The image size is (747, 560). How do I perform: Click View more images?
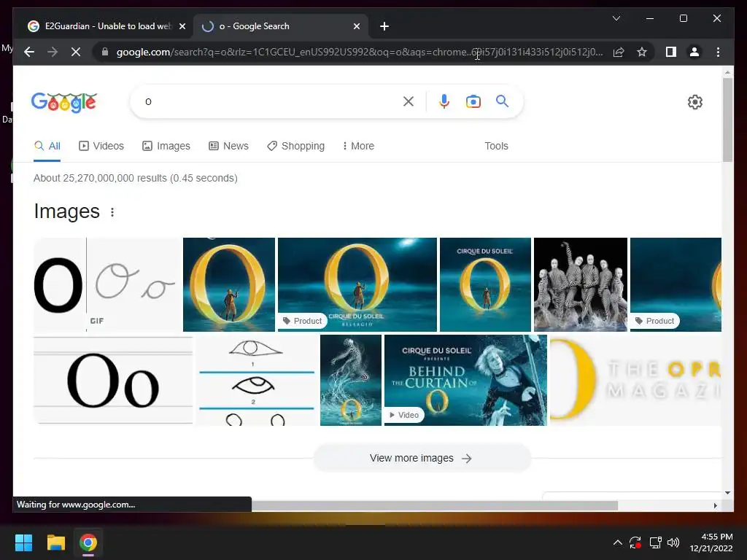point(422,458)
